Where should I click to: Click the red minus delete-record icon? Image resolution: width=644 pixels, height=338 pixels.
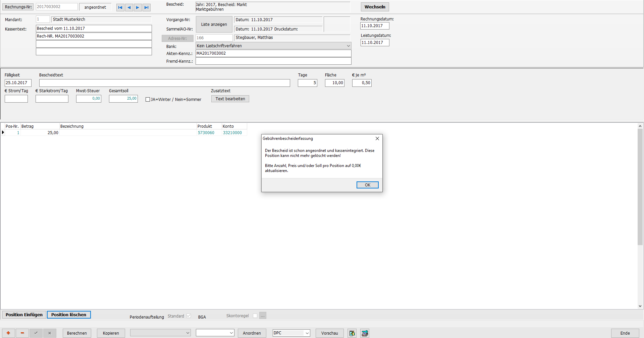click(22, 333)
